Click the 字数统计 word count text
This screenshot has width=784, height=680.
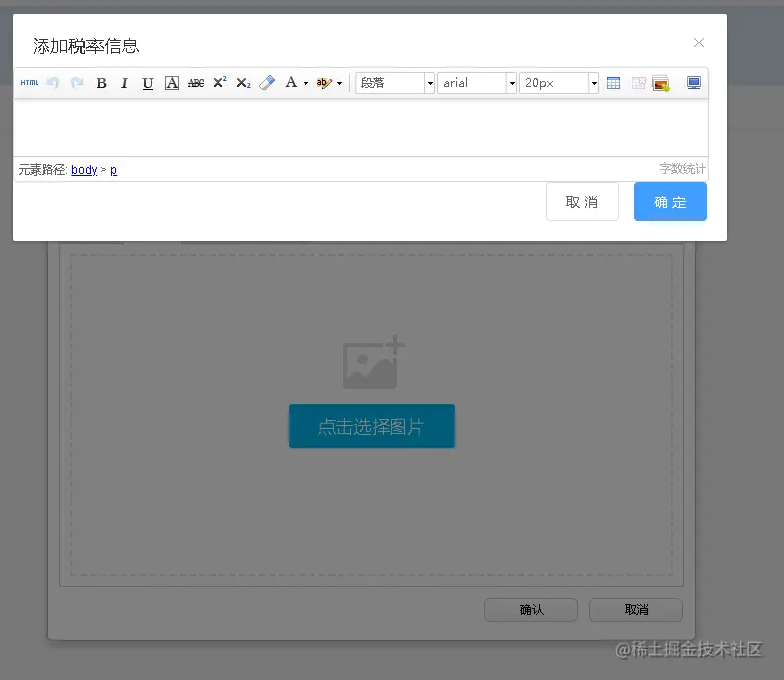point(682,169)
